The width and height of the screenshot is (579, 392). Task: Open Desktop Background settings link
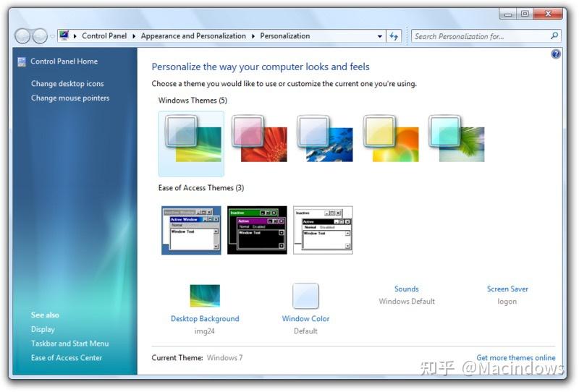click(x=205, y=319)
